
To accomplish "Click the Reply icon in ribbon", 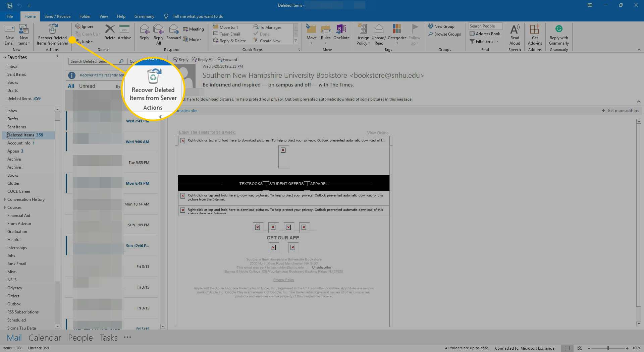I will tap(145, 32).
